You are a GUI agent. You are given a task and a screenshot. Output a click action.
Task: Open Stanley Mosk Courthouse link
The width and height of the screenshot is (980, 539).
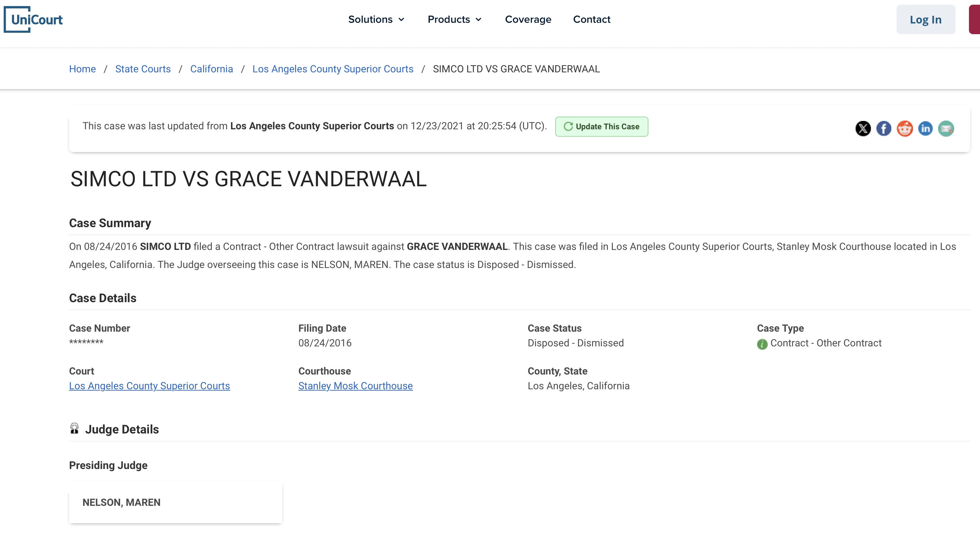[x=355, y=386]
